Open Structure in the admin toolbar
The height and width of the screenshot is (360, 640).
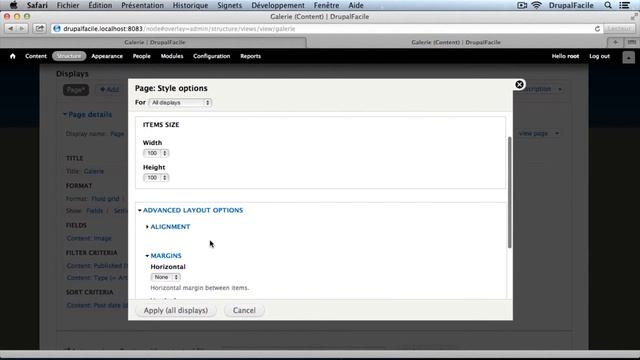[x=69, y=56]
